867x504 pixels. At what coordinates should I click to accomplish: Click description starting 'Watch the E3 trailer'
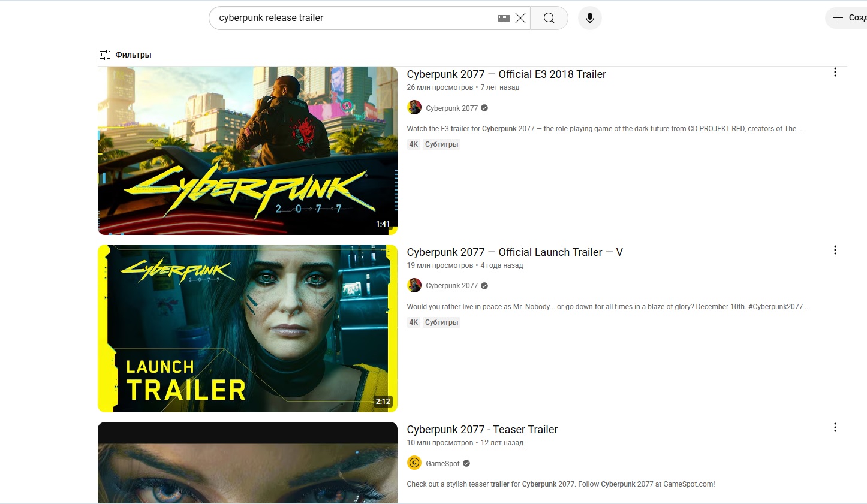(605, 129)
